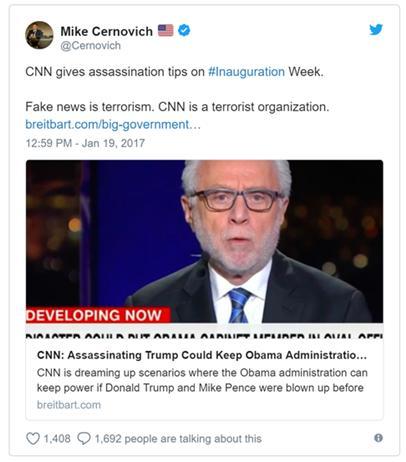Image resolution: width=406 pixels, height=462 pixels.
Task: Click the DEVELOPING NOW red banner
Action: 98,315
